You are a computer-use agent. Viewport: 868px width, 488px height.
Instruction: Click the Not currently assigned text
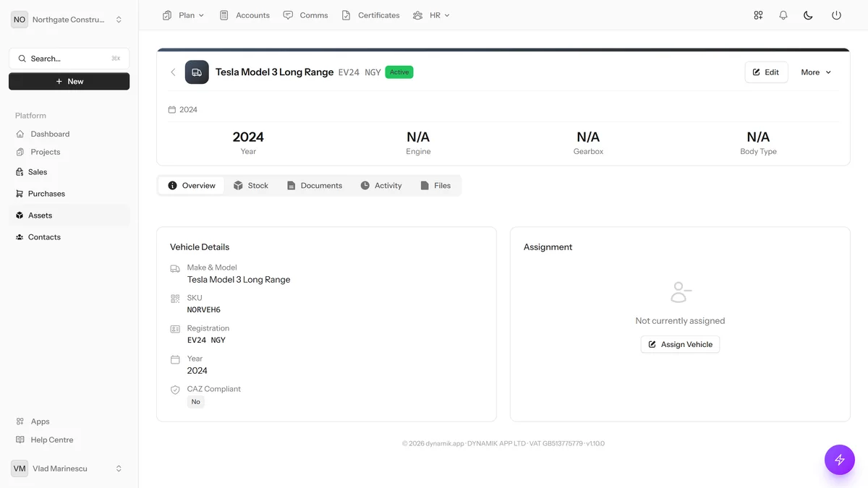click(680, 321)
